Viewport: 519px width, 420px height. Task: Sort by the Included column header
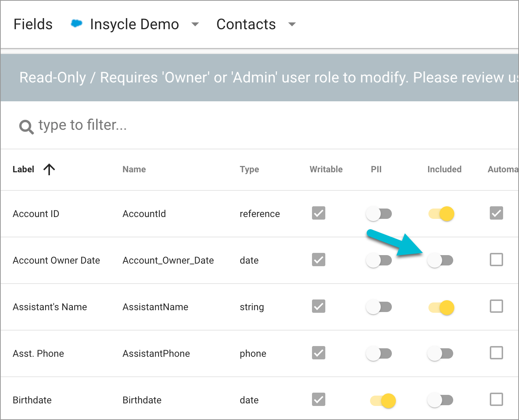tap(444, 169)
